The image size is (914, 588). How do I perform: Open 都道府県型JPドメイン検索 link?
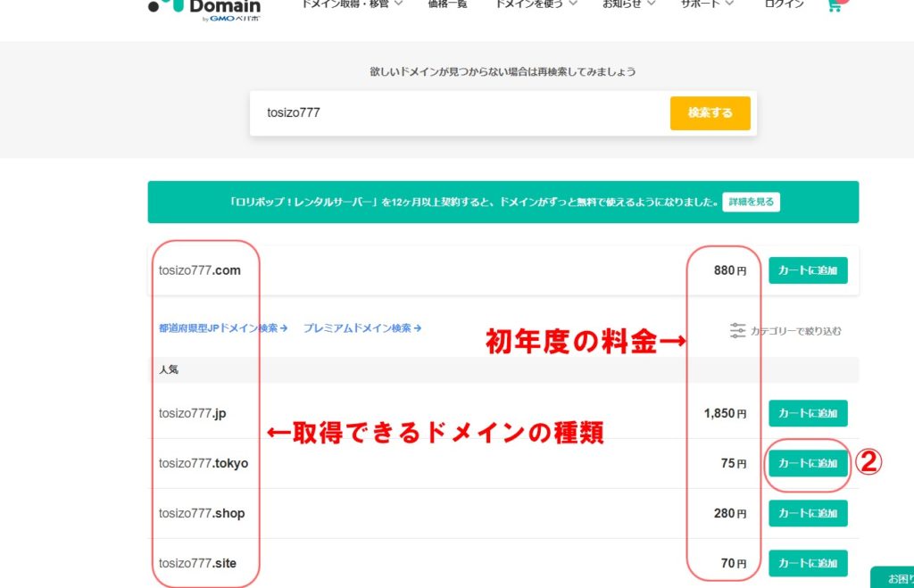pos(223,328)
